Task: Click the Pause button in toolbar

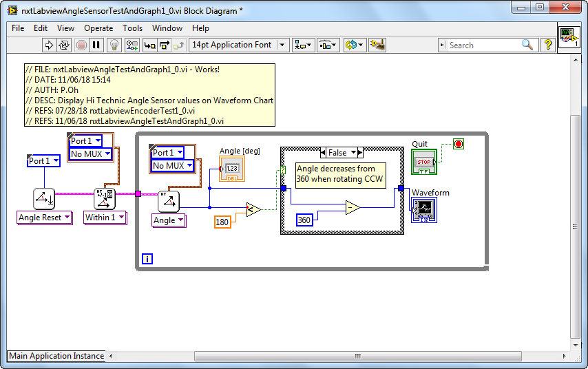Action: click(96, 45)
